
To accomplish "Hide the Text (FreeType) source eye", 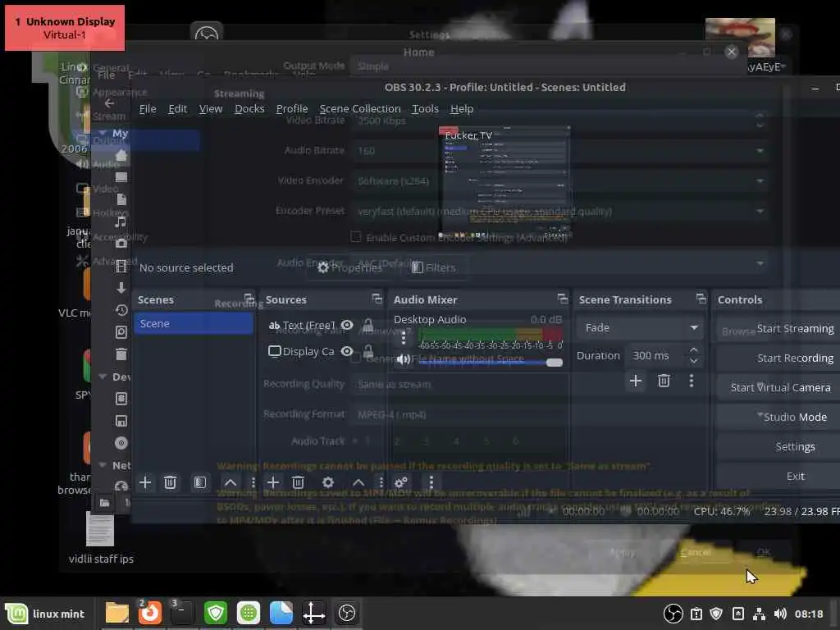I will tap(347, 325).
